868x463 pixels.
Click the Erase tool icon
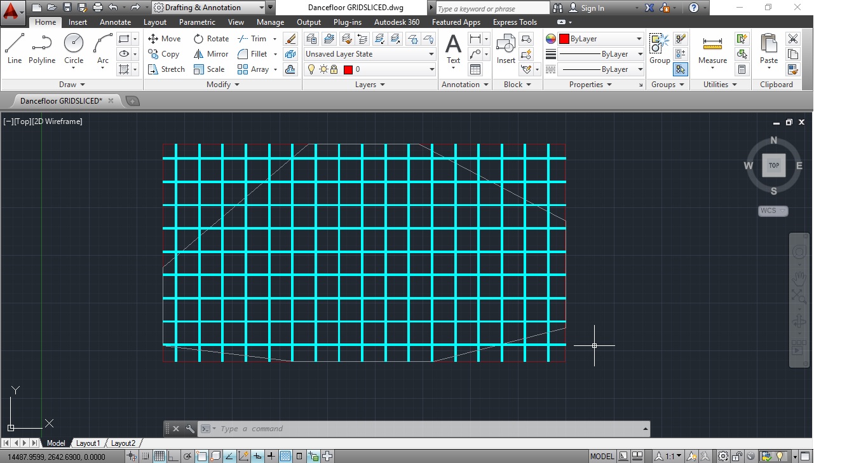coord(290,39)
